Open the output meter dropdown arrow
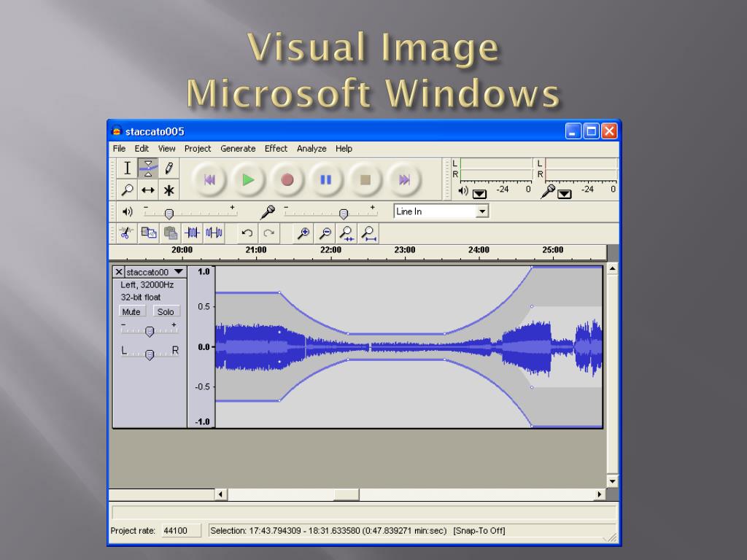747x560 pixels. 479,193
